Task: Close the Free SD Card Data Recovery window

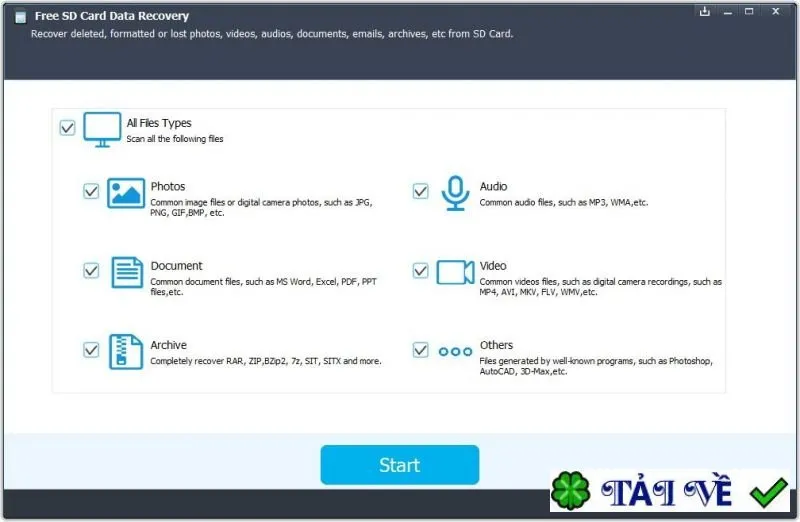Action: pyautogui.click(x=776, y=11)
